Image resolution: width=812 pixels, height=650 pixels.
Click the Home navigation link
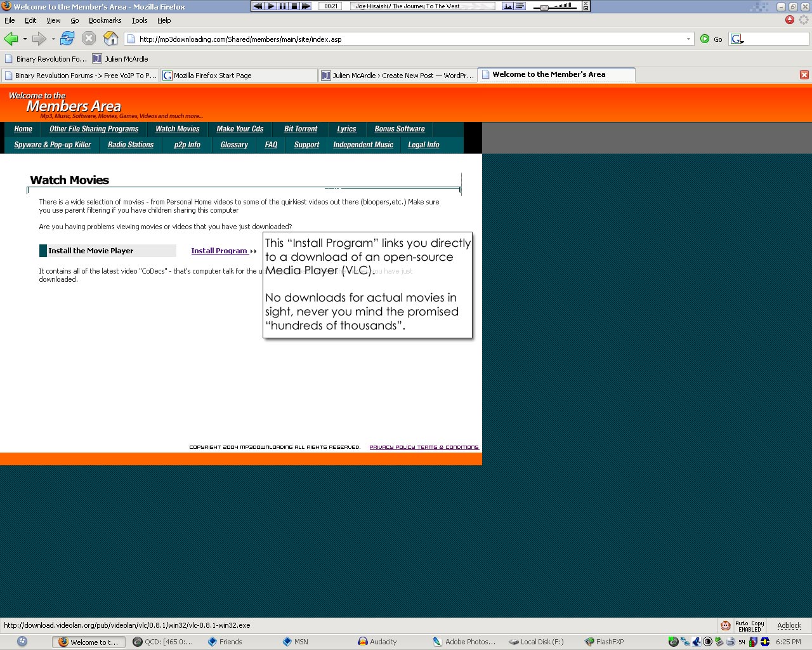click(23, 129)
